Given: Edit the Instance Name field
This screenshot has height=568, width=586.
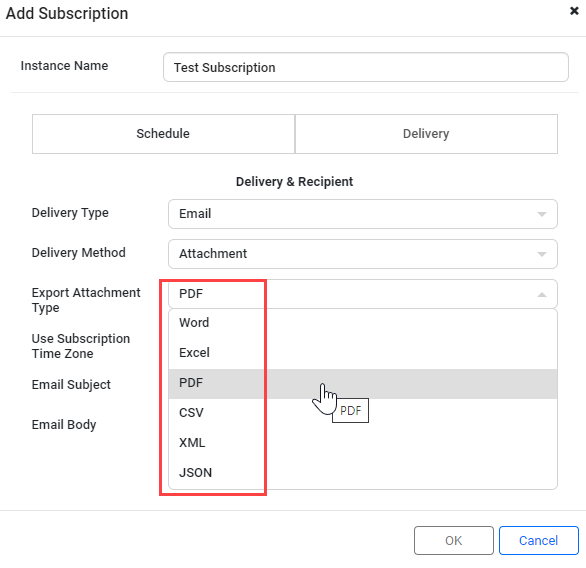Looking at the screenshot, I should click(366, 67).
